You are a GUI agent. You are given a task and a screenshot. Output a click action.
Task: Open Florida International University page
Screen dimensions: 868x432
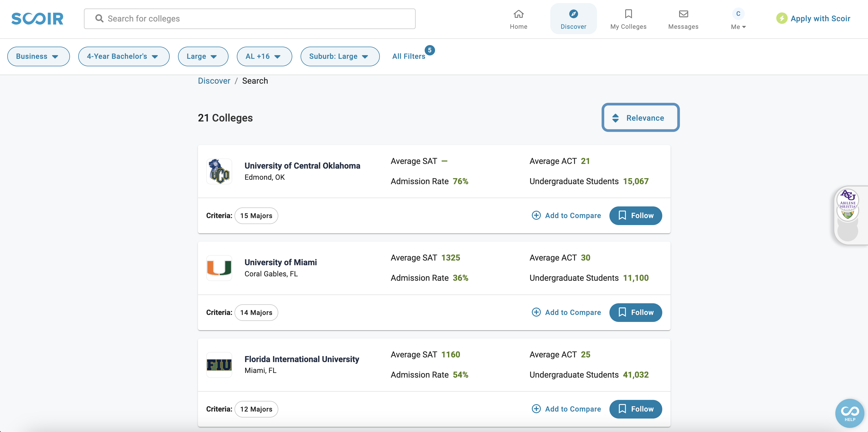(302, 359)
